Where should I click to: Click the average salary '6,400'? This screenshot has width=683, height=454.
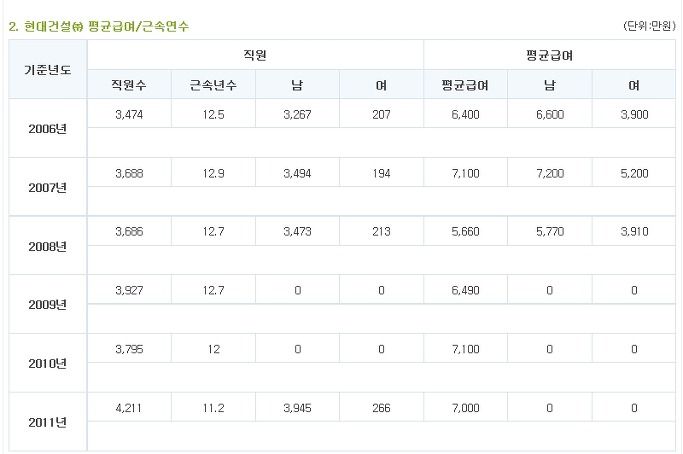[x=465, y=114]
